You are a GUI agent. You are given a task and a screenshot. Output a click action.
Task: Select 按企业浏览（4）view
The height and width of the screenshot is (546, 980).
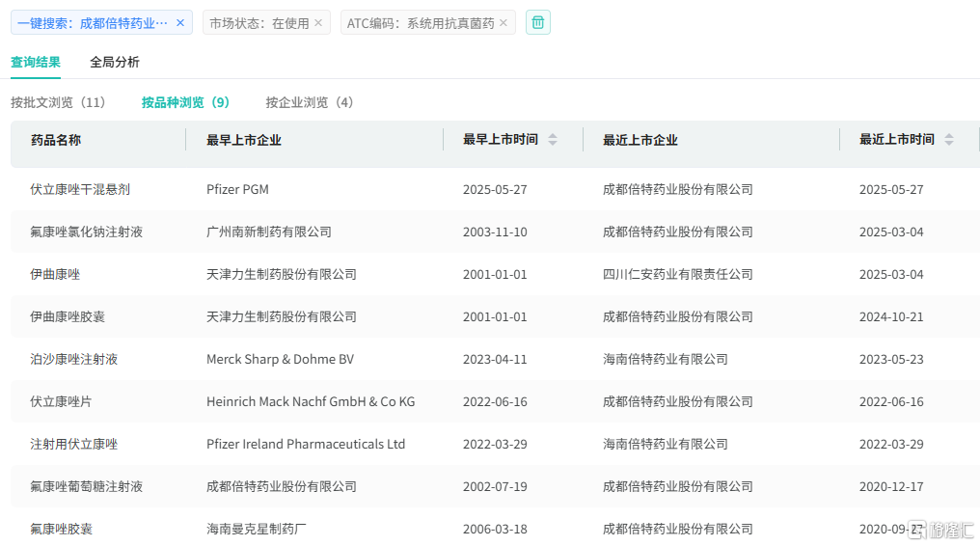[x=310, y=102]
